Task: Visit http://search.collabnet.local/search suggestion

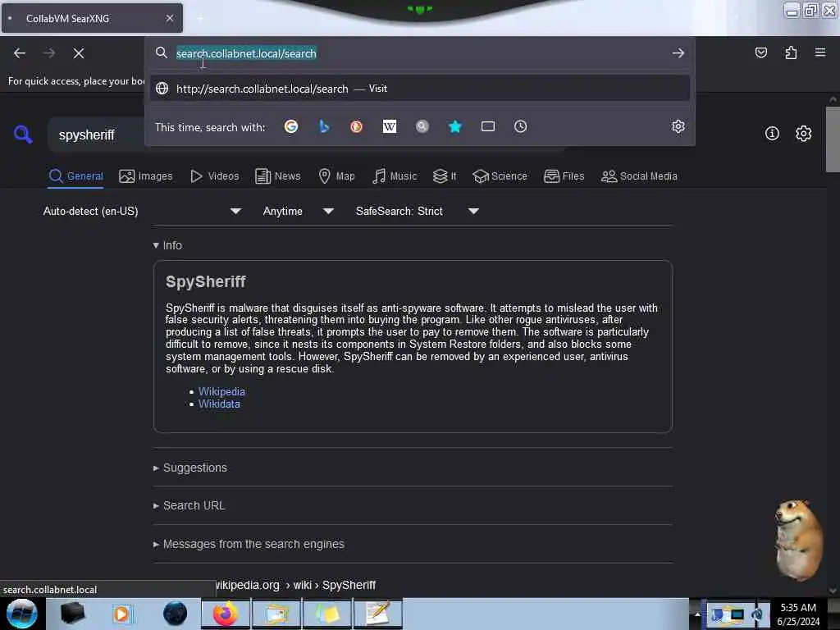Action: pos(419,89)
